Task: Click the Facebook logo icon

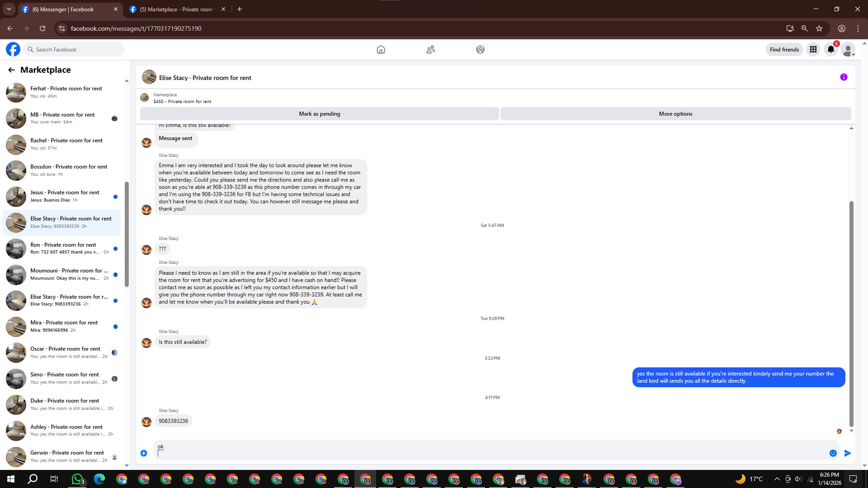Action: [x=13, y=49]
